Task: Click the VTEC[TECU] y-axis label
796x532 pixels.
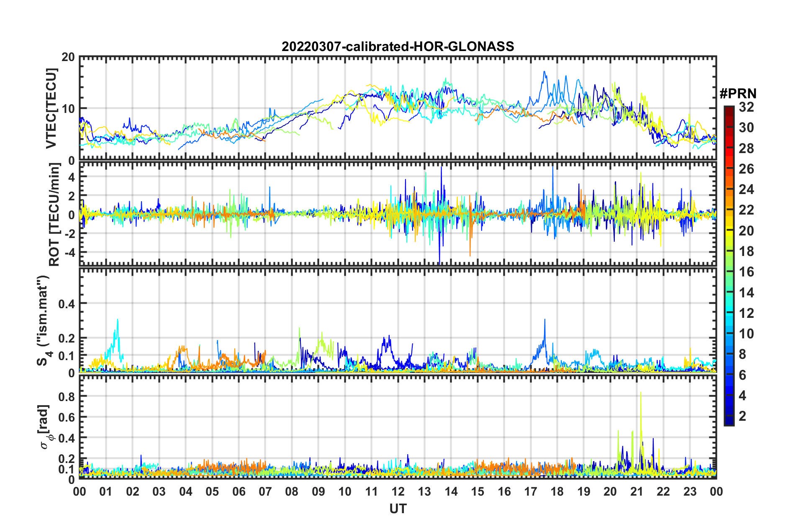Action: pyautogui.click(x=51, y=108)
